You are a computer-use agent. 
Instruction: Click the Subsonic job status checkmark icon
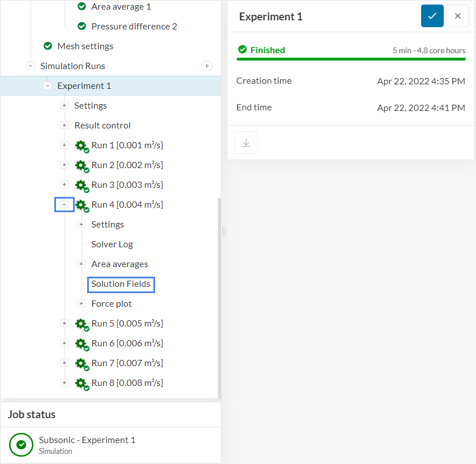pyautogui.click(x=22, y=445)
